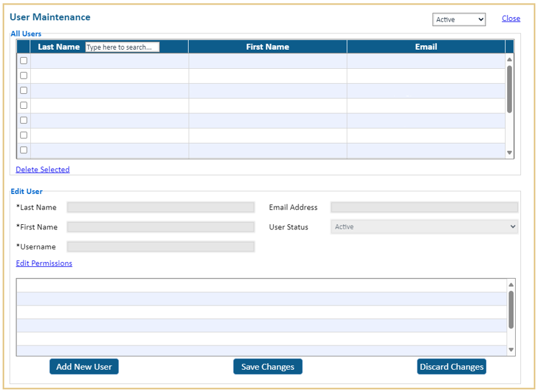The height and width of the screenshot is (392, 538).
Task: Click the down arrow on the user list scrollbar
Action: tap(509, 151)
